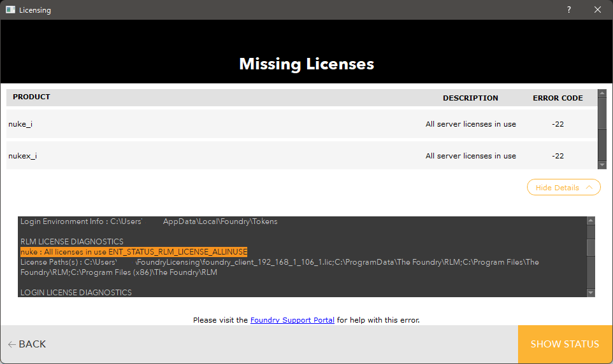Click the Login Environment Info line
613x364 pixels.
tap(149, 221)
